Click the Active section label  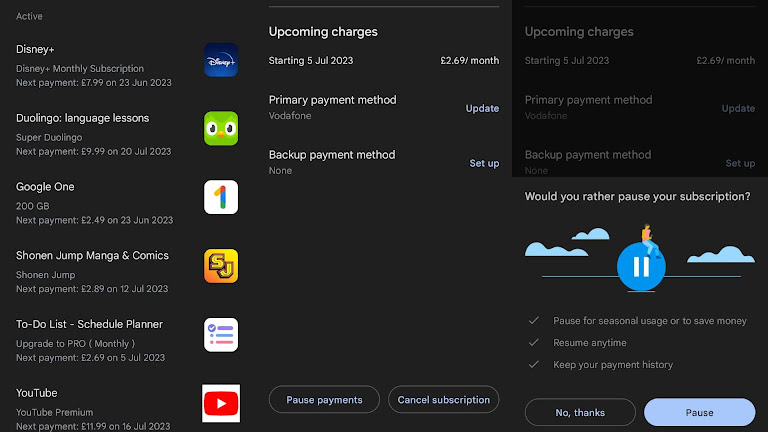29,16
